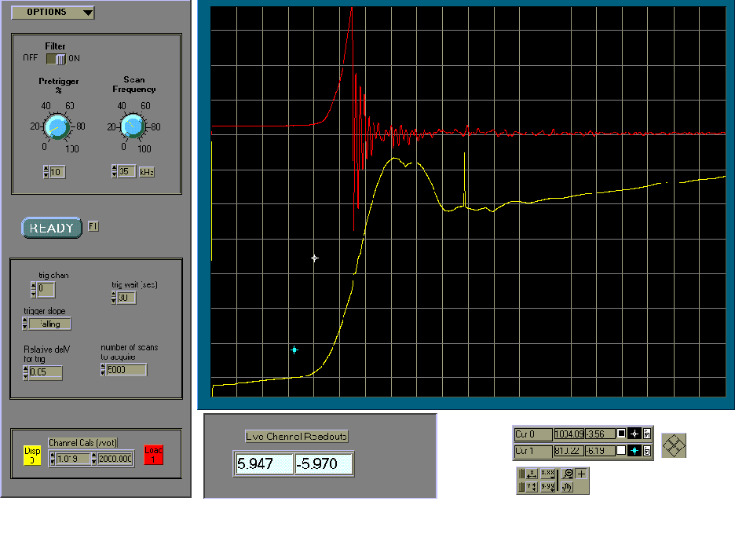The height and width of the screenshot is (560, 746).
Task: Click Cur 0 cursor style icon
Action: tap(634, 434)
